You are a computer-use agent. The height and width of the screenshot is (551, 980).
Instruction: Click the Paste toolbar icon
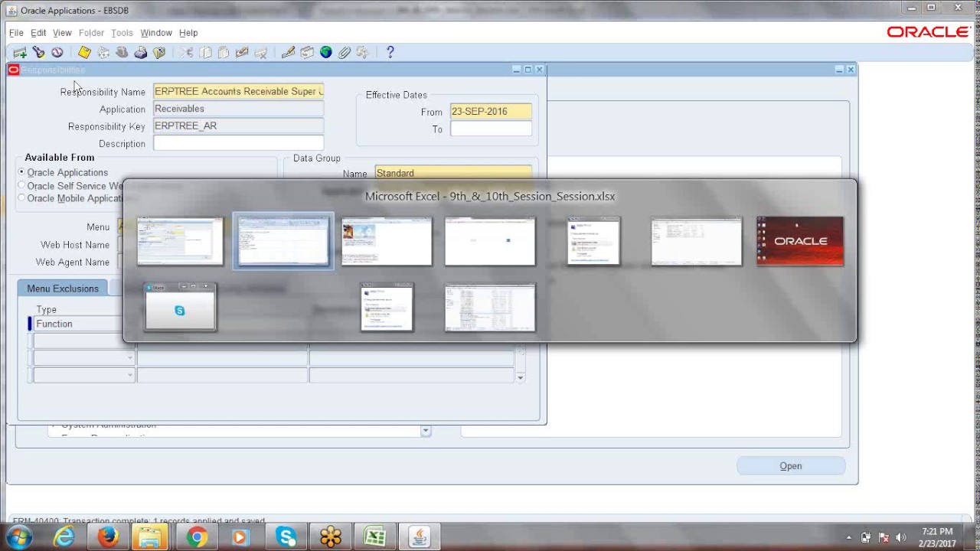tap(224, 52)
